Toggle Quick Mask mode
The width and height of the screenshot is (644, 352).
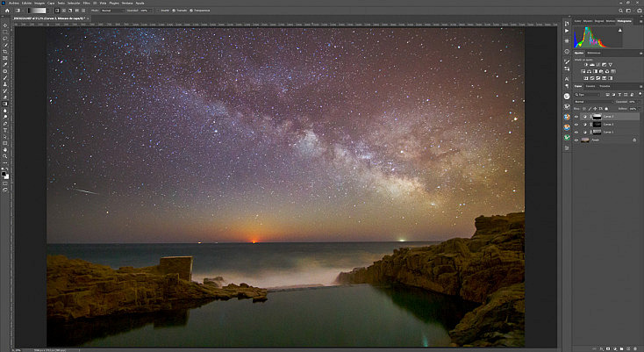(x=4, y=183)
